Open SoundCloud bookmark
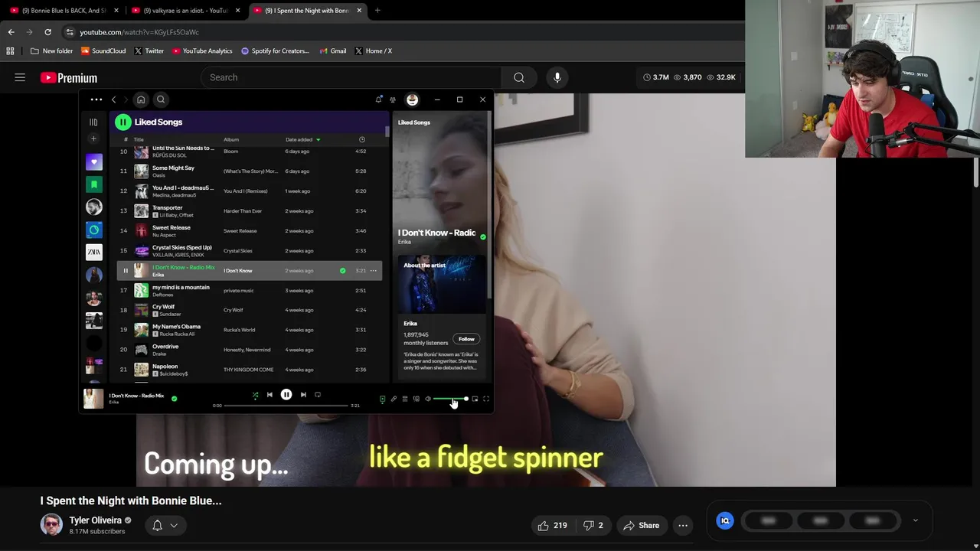The width and height of the screenshot is (980, 551). [x=103, y=51]
